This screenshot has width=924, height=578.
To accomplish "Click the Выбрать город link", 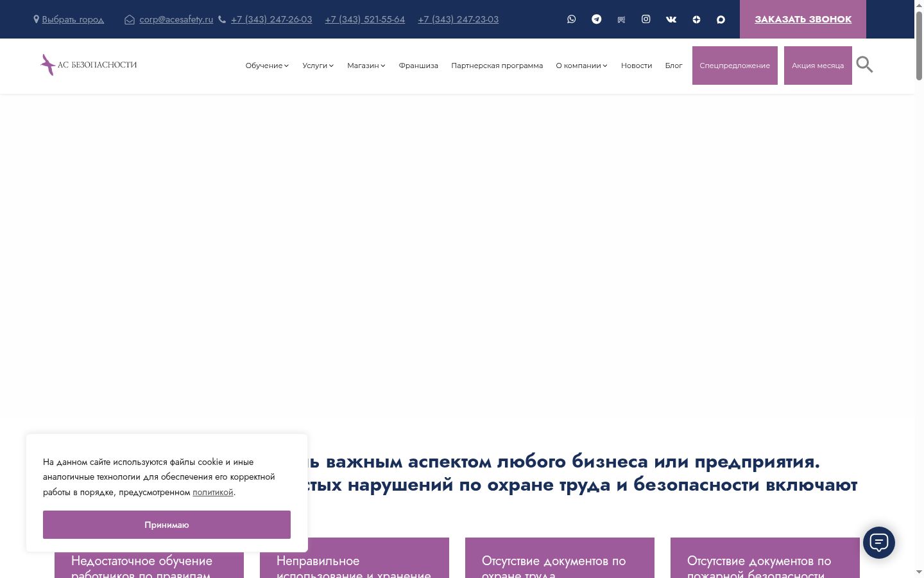I will (73, 19).
